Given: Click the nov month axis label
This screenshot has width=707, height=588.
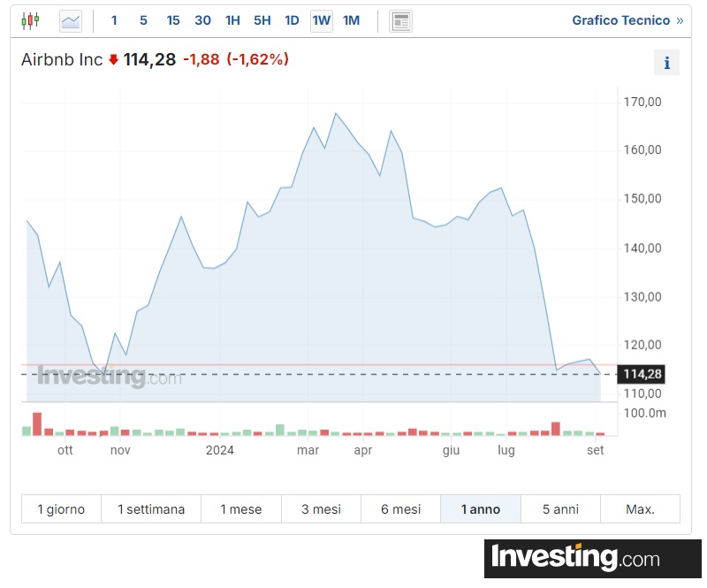Looking at the screenshot, I should pos(120,450).
